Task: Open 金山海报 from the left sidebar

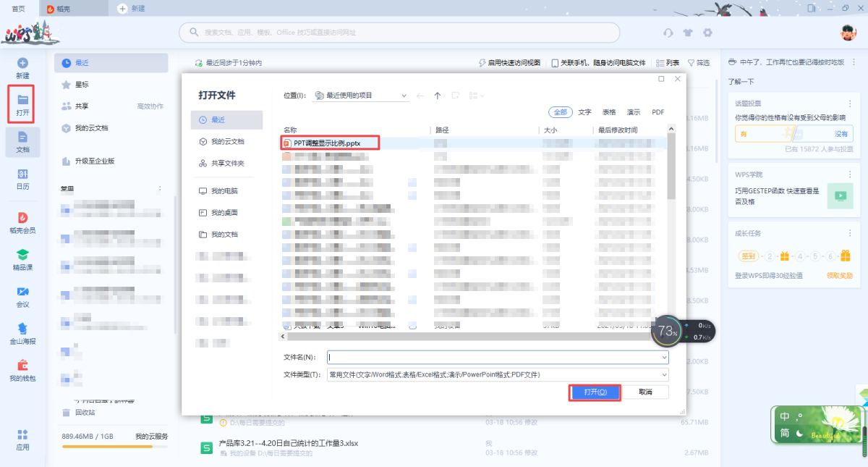Action: (x=22, y=328)
